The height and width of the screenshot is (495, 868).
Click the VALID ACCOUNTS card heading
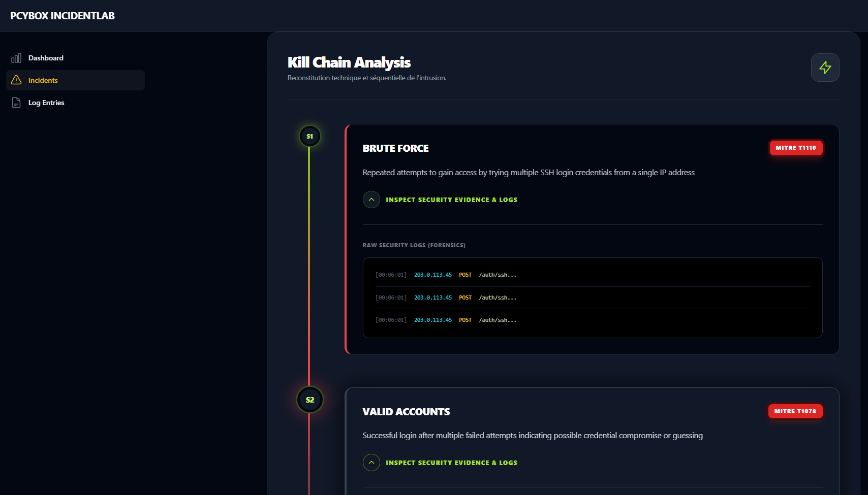(x=406, y=412)
